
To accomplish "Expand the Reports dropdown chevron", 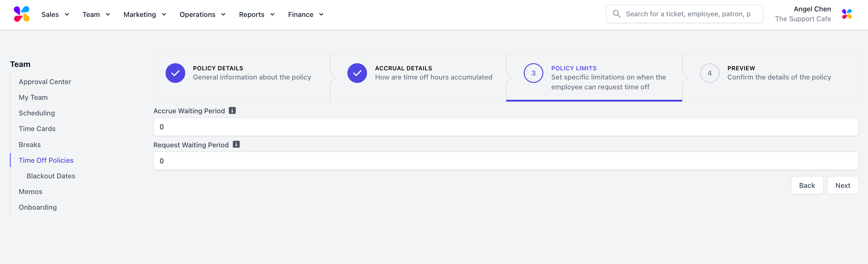I will 272,14.
